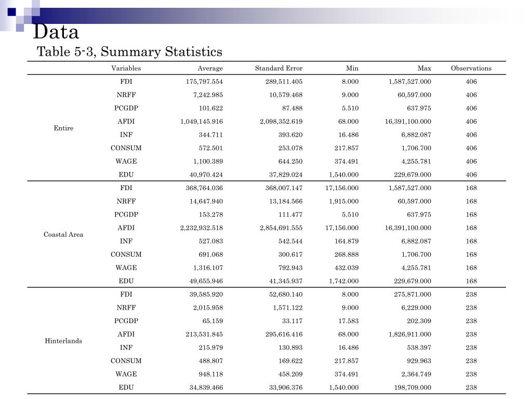Click the 'Average' column header
The height and width of the screenshot is (399, 532).
[x=210, y=69]
